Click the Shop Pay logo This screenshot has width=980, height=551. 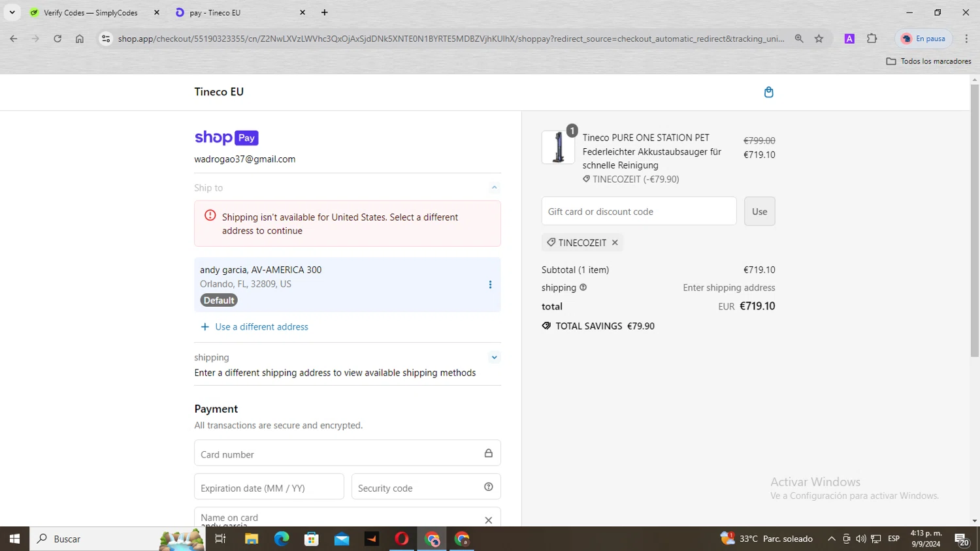[x=226, y=138]
